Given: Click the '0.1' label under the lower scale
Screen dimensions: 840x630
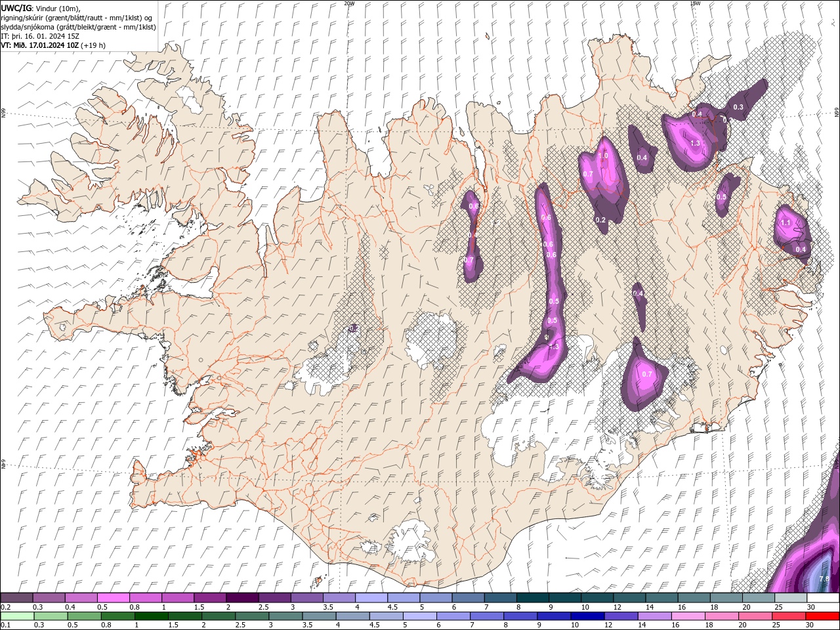Looking at the screenshot, I should pyautogui.click(x=6, y=625).
